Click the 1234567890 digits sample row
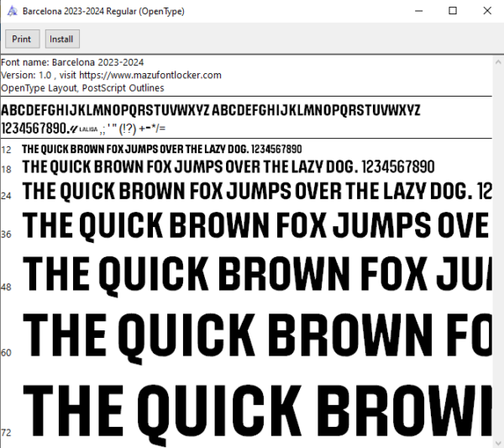The height and width of the screenshot is (448, 504). (83, 129)
